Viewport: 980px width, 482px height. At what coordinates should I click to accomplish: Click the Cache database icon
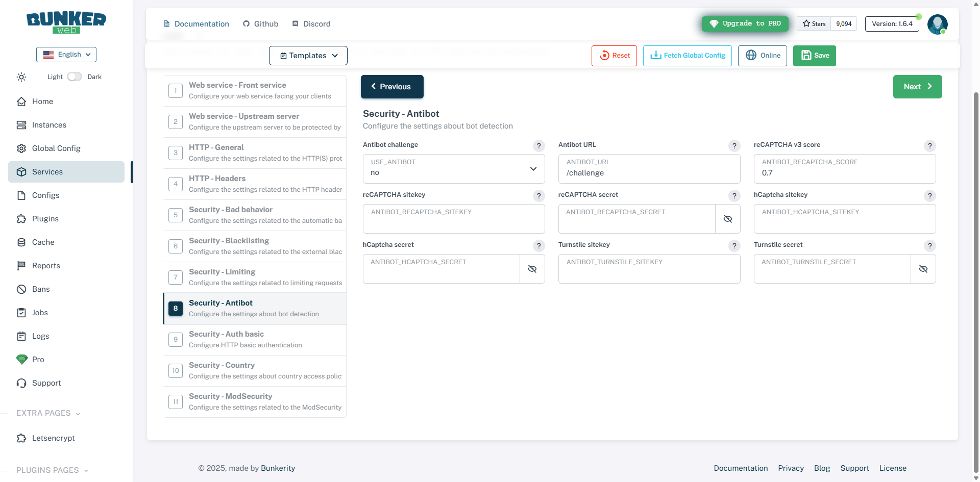click(x=21, y=242)
